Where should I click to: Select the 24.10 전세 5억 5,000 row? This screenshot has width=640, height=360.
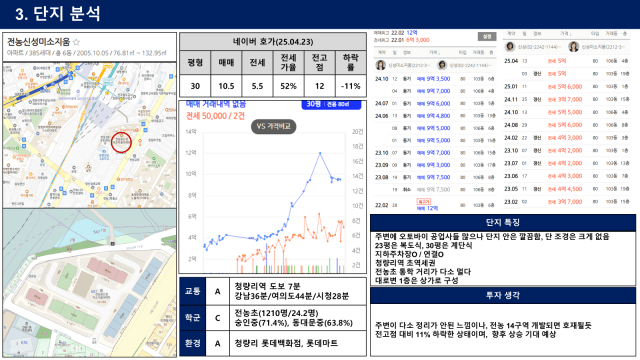[567, 112]
